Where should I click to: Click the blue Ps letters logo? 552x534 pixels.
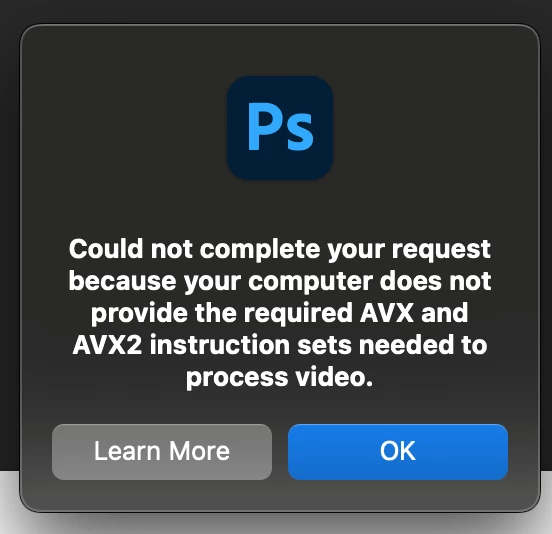[281, 127]
